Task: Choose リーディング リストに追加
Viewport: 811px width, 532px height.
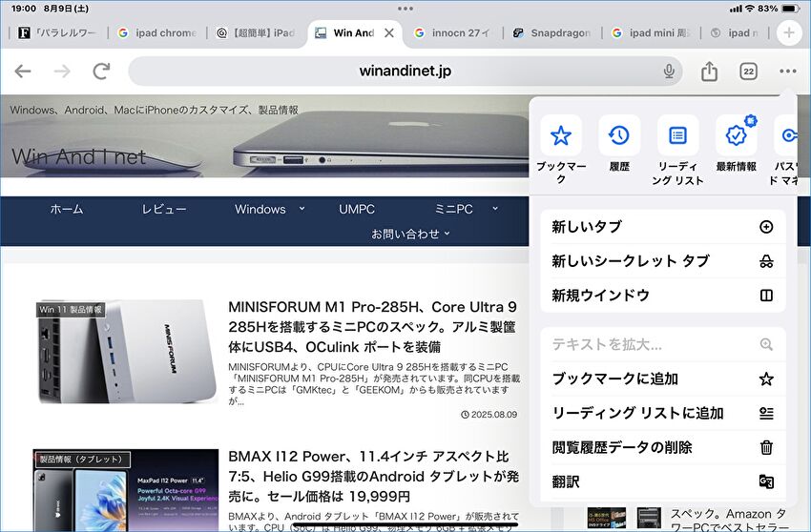Action: coord(662,413)
